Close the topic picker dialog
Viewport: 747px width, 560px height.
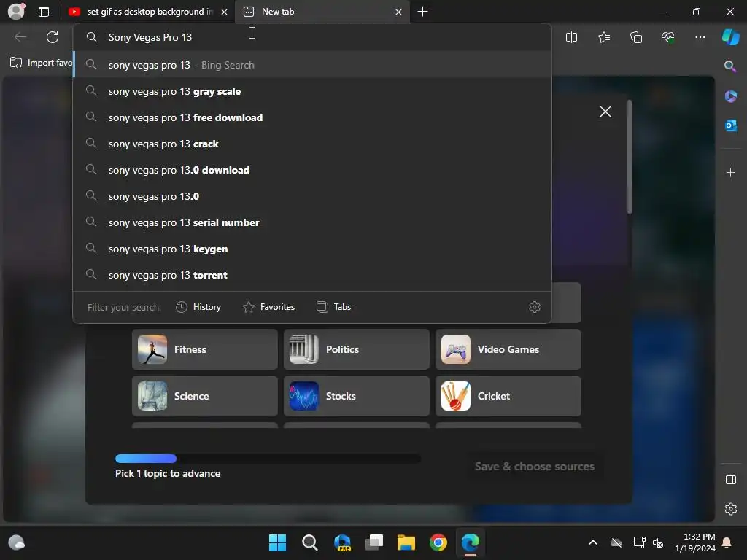(x=605, y=112)
